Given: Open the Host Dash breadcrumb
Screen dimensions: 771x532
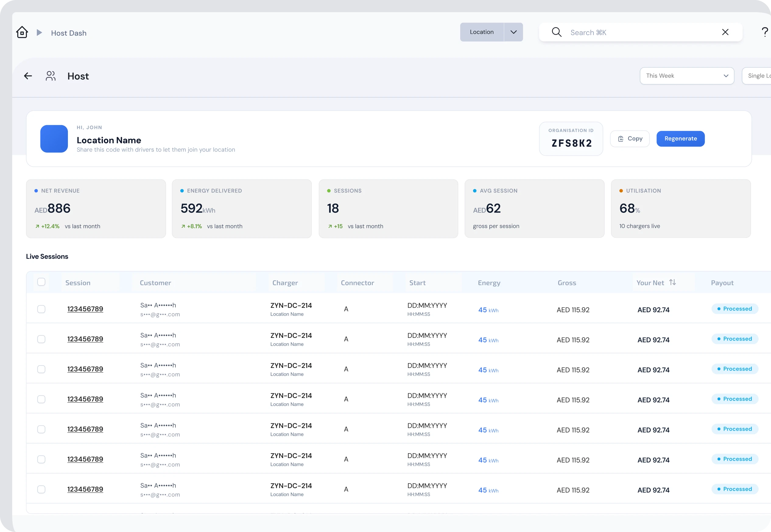Looking at the screenshot, I should [x=69, y=33].
